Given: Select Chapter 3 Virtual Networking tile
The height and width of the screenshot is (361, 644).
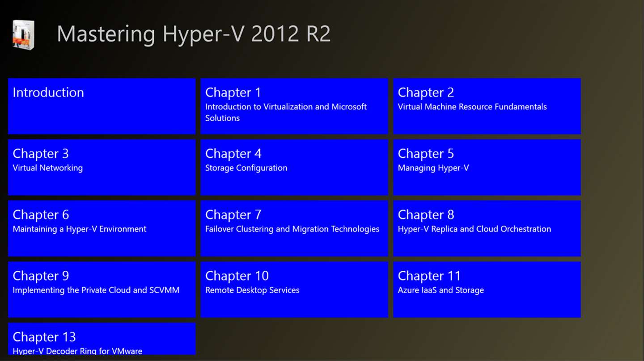Looking at the screenshot, I should click(x=102, y=168).
